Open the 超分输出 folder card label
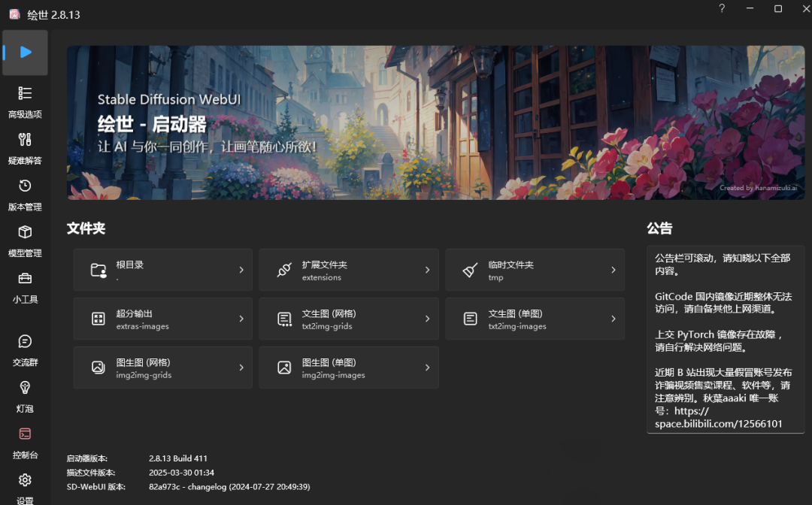812x505 pixels. coord(134,313)
